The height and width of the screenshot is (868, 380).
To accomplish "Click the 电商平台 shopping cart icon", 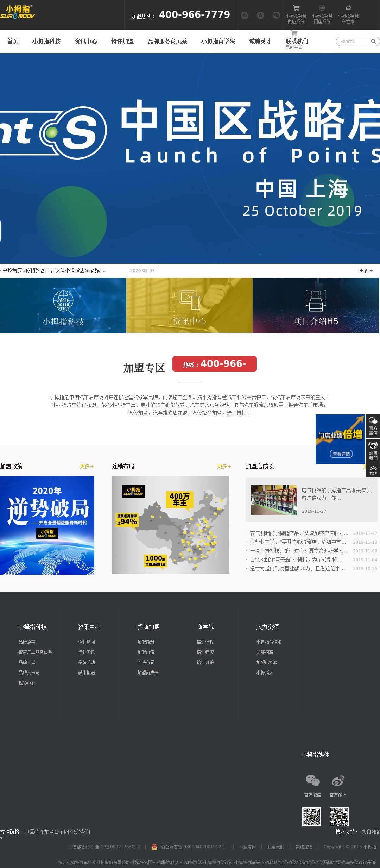I will pos(294,33).
